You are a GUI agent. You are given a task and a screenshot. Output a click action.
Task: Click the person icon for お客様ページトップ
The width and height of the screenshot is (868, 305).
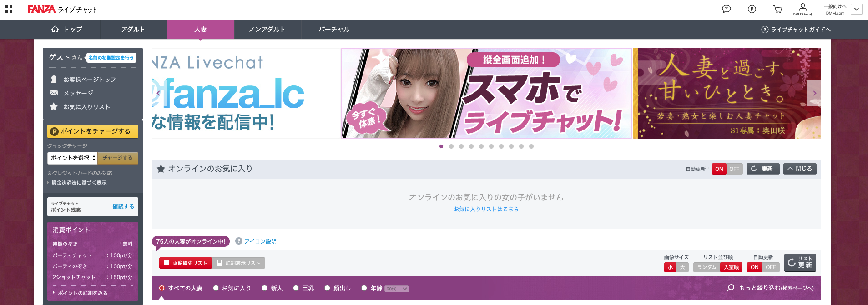(x=54, y=80)
